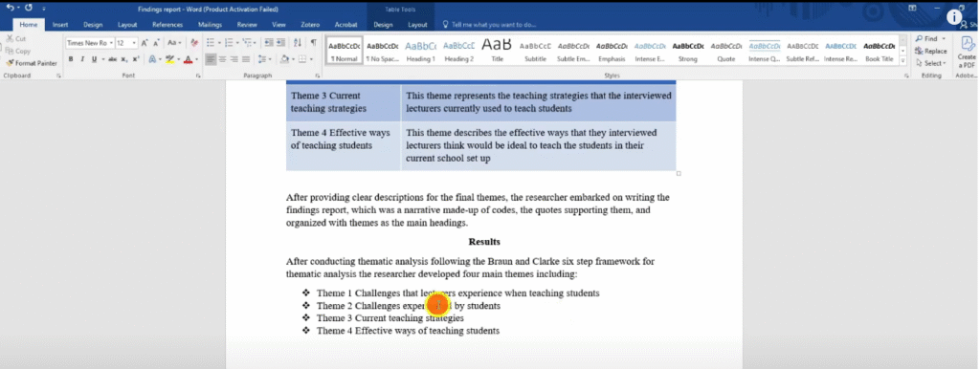Copy the selection

(x=17, y=52)
